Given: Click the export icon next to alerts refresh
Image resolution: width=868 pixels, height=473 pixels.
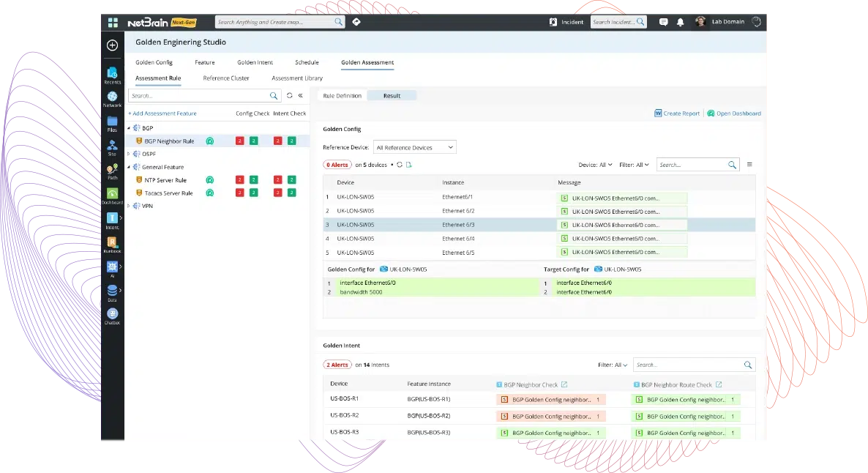Looking at the screenshot, I should (x=409, y=165).
